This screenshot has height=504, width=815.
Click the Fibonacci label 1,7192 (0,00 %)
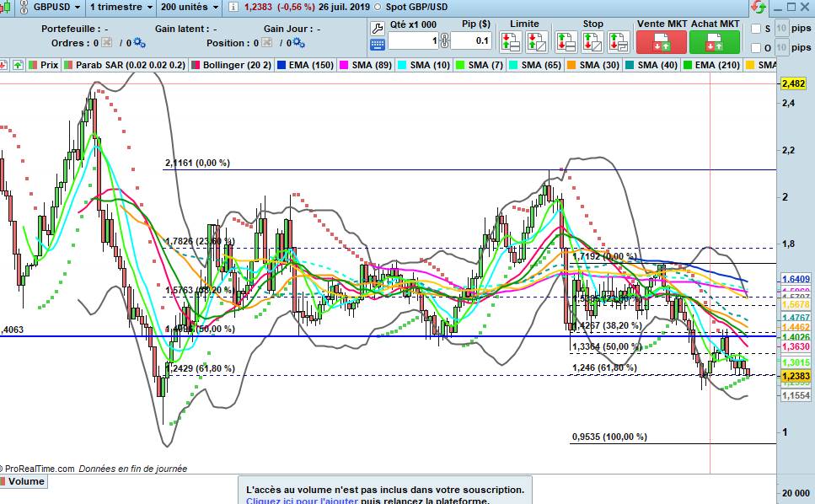604,257
